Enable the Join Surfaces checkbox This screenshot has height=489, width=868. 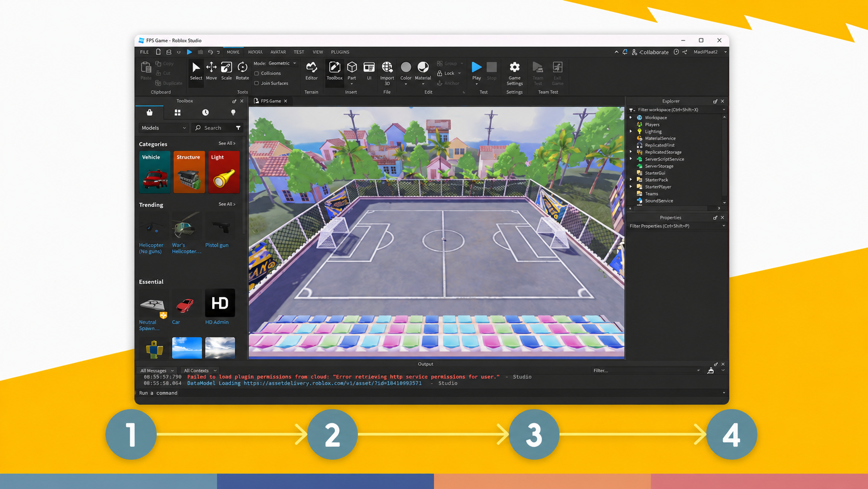point(256,83)
